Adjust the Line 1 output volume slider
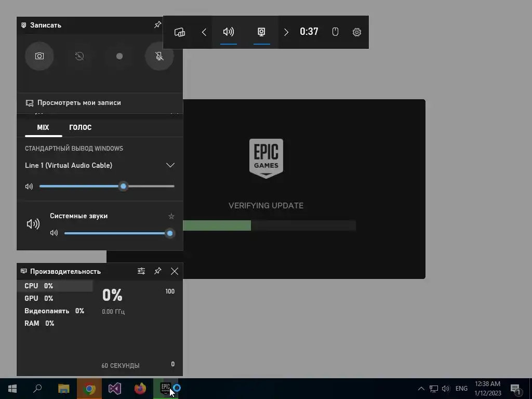Image resolution: width=532 pixels, height=399 pixels. 107,187
